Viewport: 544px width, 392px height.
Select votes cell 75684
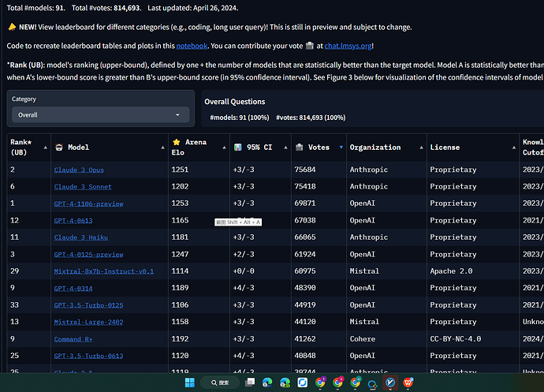coord(305,170)
